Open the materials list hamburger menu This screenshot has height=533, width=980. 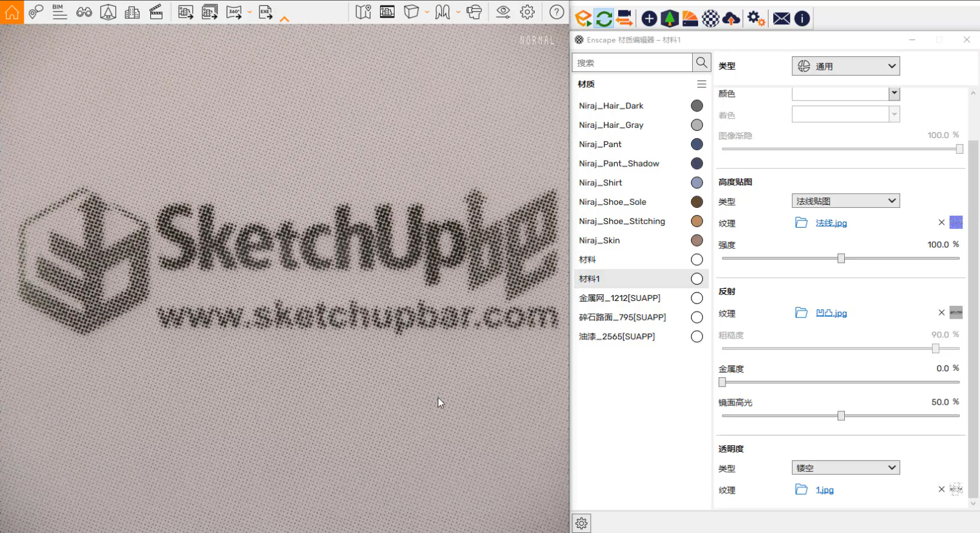pos(701,84)
